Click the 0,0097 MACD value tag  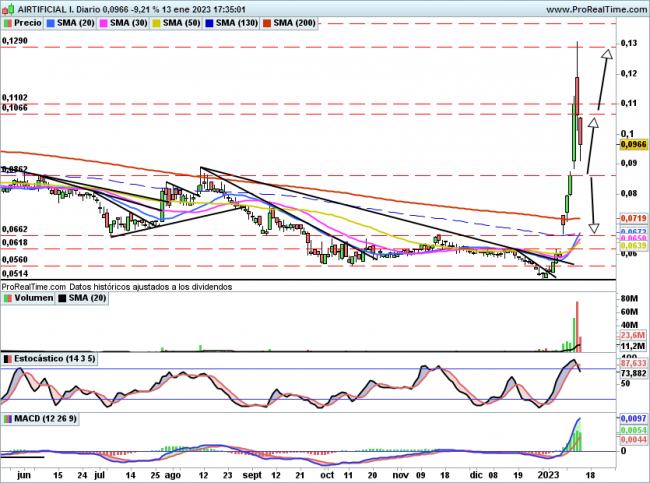[635, 417]
